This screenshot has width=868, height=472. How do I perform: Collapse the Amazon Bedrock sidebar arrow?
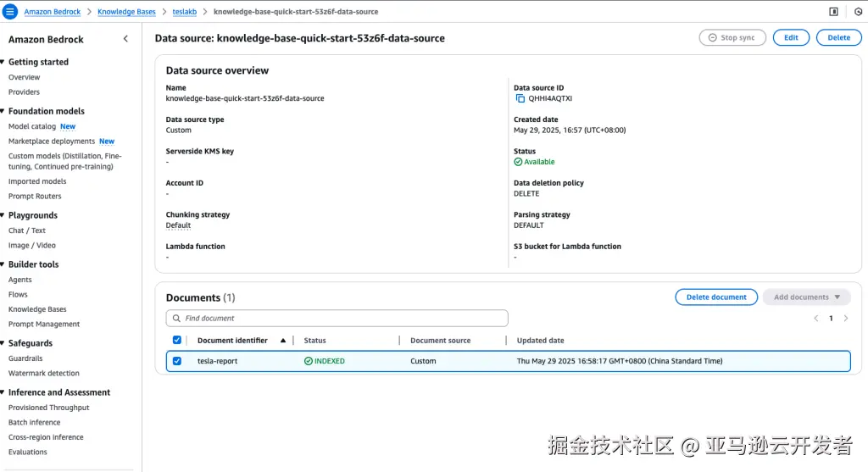(125, 39)
